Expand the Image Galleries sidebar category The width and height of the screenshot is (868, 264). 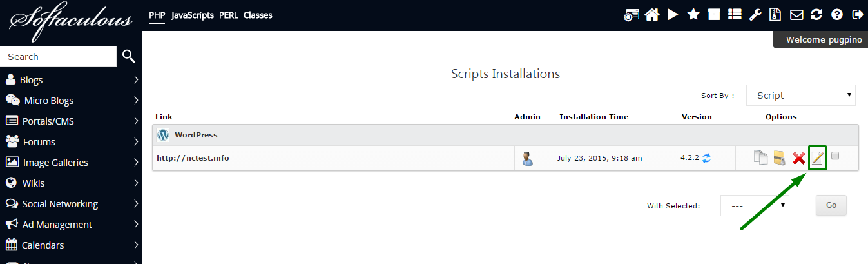click(x=71, y=163)
